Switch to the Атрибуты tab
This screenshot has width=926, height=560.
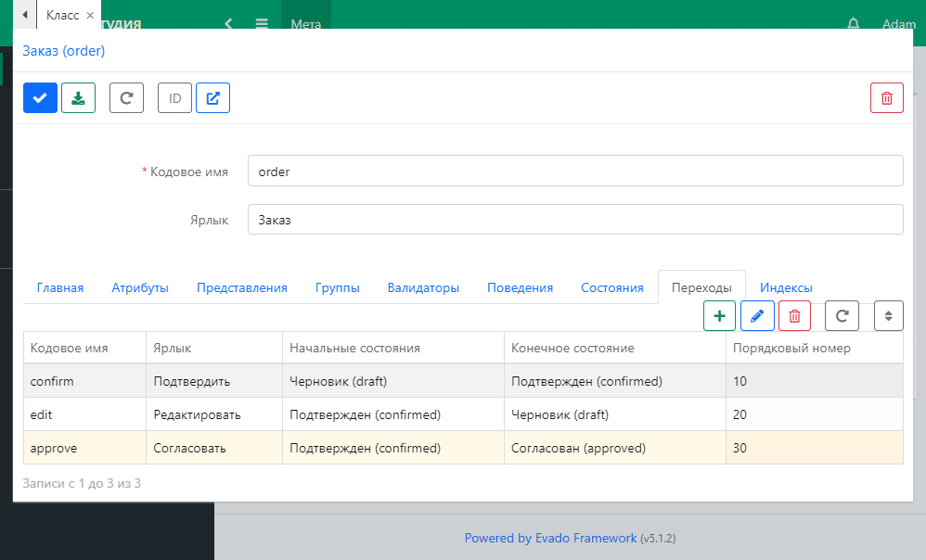coord(140,288)
